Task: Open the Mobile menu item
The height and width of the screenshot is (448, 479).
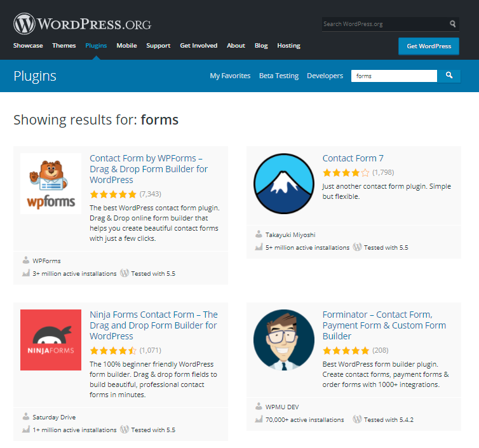Action: [x=126, y=46]
